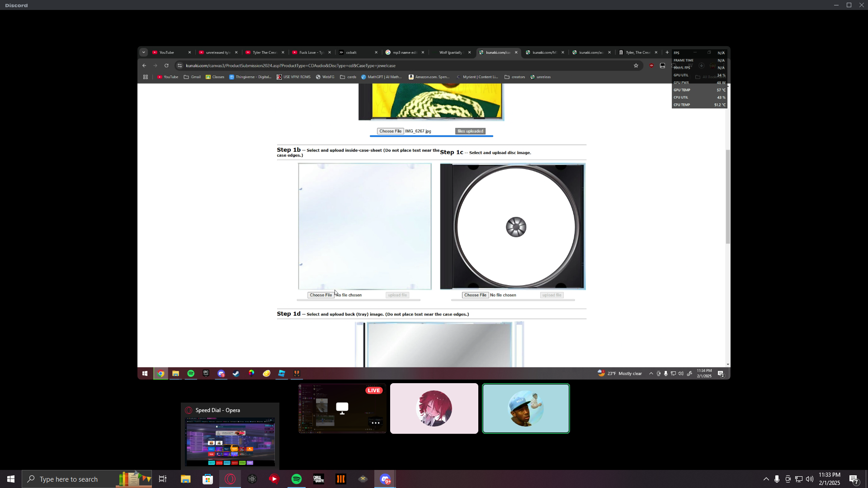The width and height of the screenshot is (868, 488).
Task: Expand hidden icons chevron beside the microphone tray icon
Action: click(x=766, y=479)
